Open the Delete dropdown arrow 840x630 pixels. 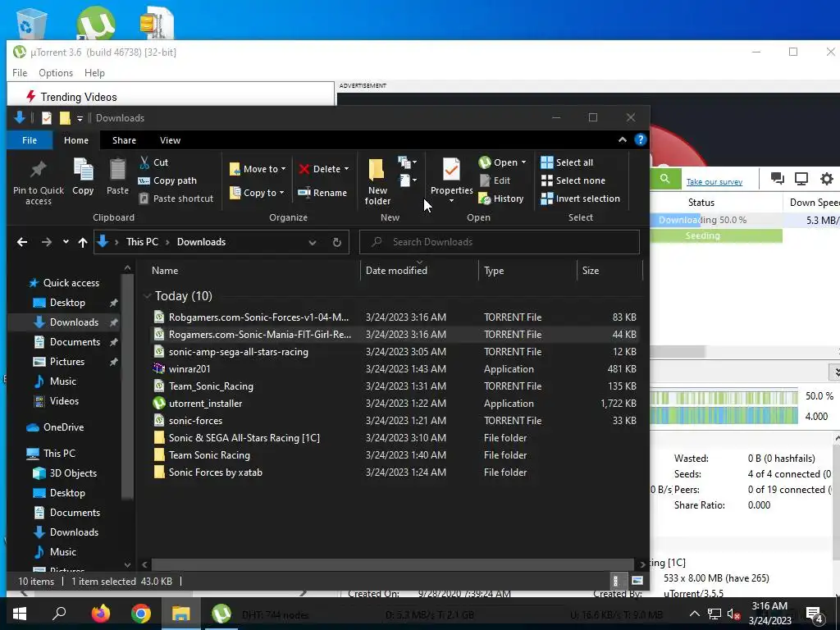[346, 169]
